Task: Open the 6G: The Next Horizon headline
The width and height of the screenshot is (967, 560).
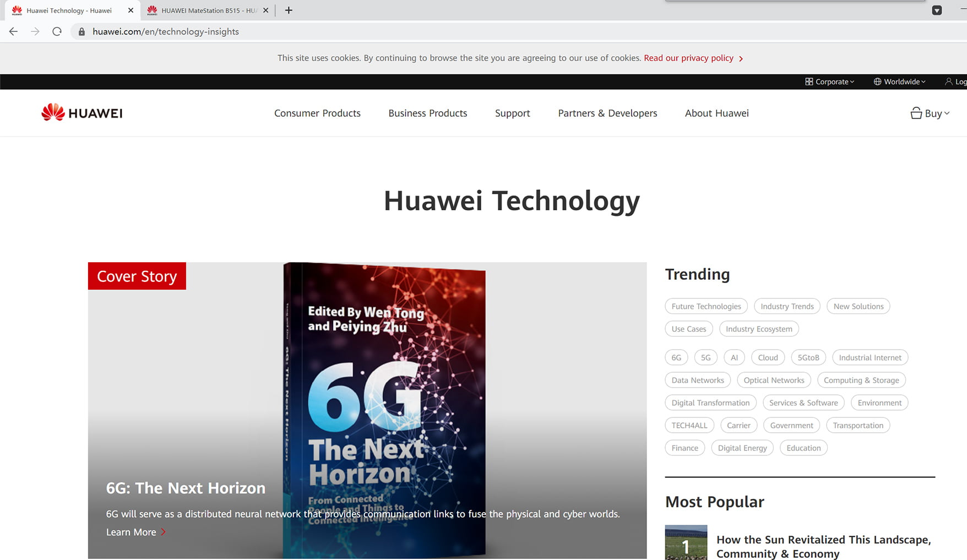Action: click(x=186, y=488)
